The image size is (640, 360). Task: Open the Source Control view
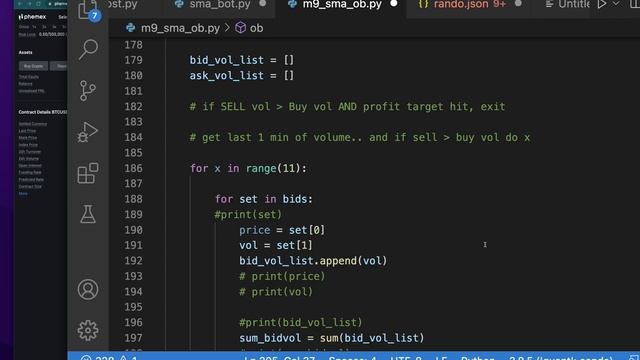[x=88, y=90]
